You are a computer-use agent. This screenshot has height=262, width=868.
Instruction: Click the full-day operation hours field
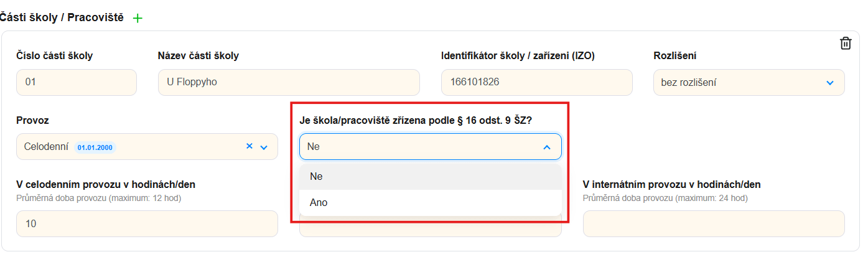[147, 223]
